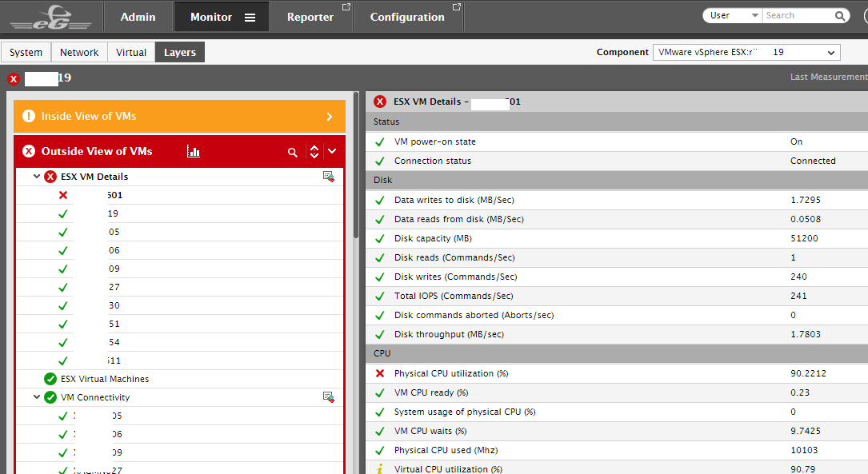Click Physical CPU utilization (%) measure
Image resolution: width=868 pixels, height=474 pixels.
(x=451, y=373)
